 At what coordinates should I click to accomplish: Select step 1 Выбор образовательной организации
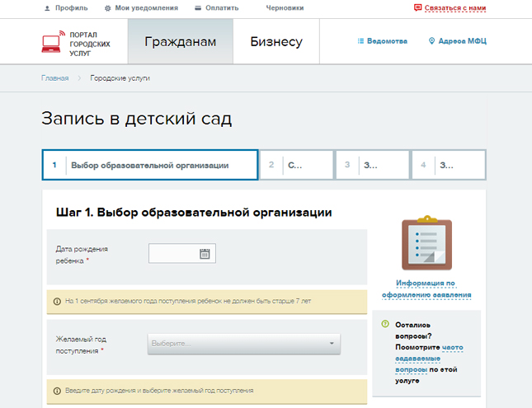[x=149, y=165]
